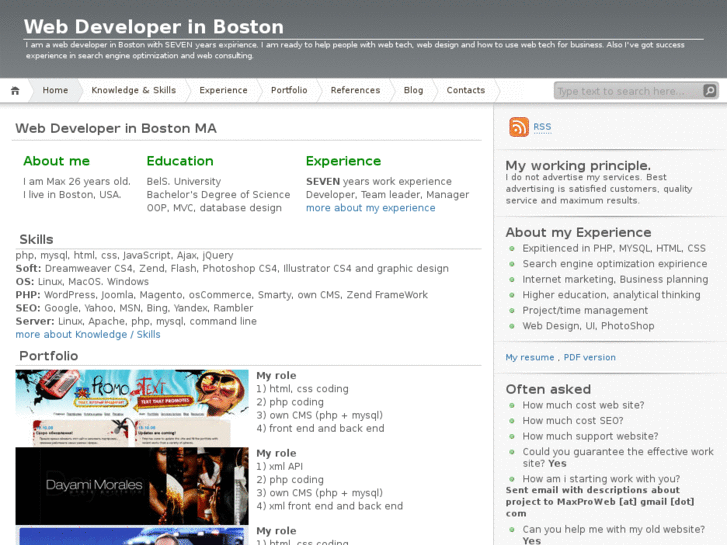Screen dimensions: 727x545
Task: Click the RSS text link
Action: 542,127
